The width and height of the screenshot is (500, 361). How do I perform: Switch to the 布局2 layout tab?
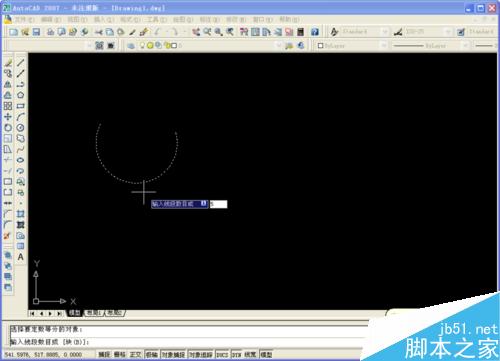click(115, 313)
